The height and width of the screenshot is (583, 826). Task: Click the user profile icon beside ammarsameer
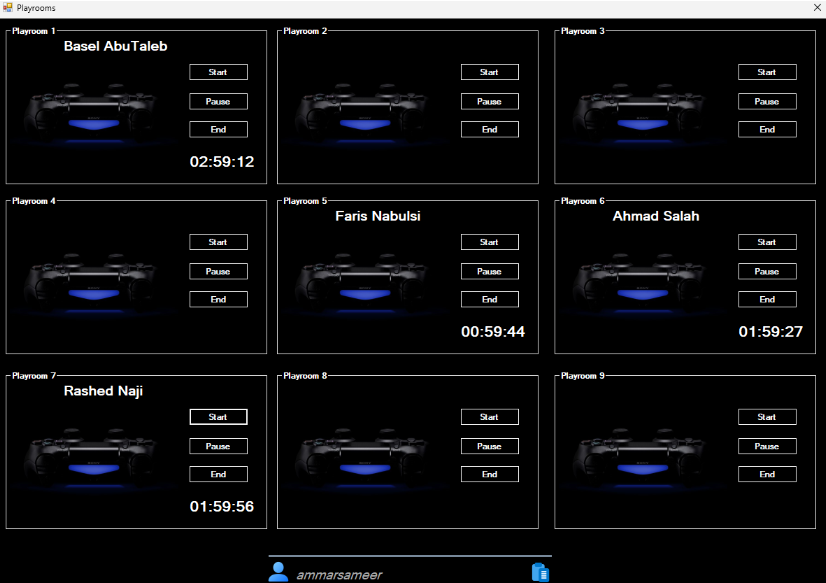tap(278, 572)
